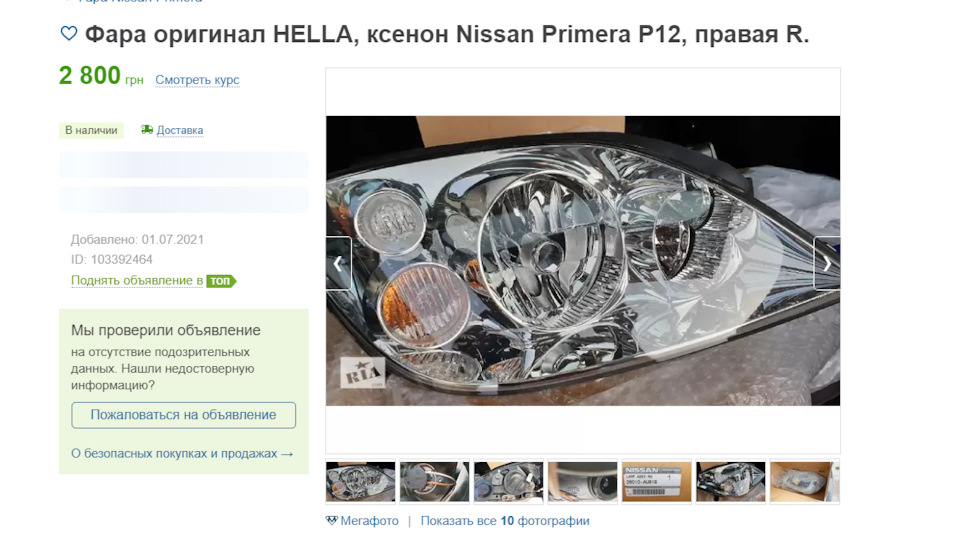Click the main headlight photo
960x540 pixels.
583,261
